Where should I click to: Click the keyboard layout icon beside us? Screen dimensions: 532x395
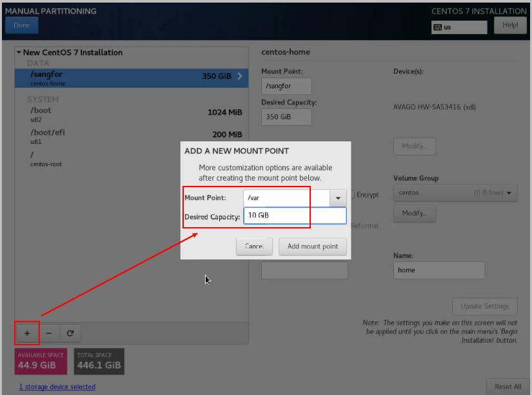click(x=438, y=27)
